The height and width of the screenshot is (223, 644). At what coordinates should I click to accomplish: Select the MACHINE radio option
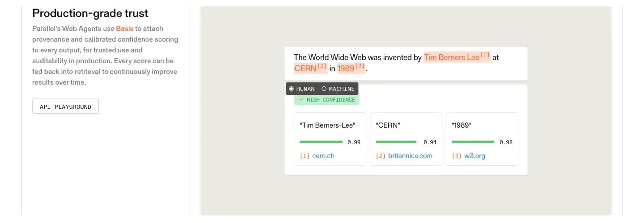click(338, 89)
